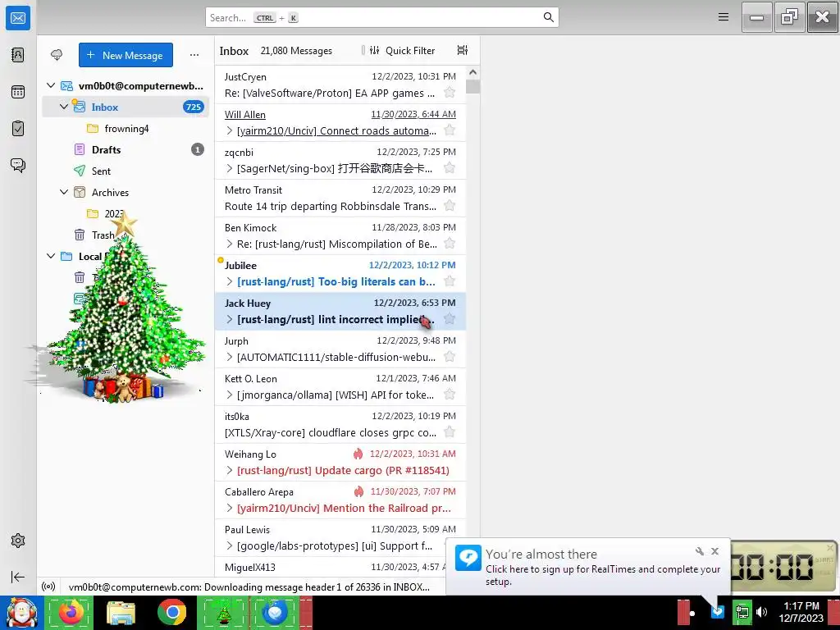Open folder pane options ellipsis
The height and width of the screenshot is (630, 840).
click(194, 55)
